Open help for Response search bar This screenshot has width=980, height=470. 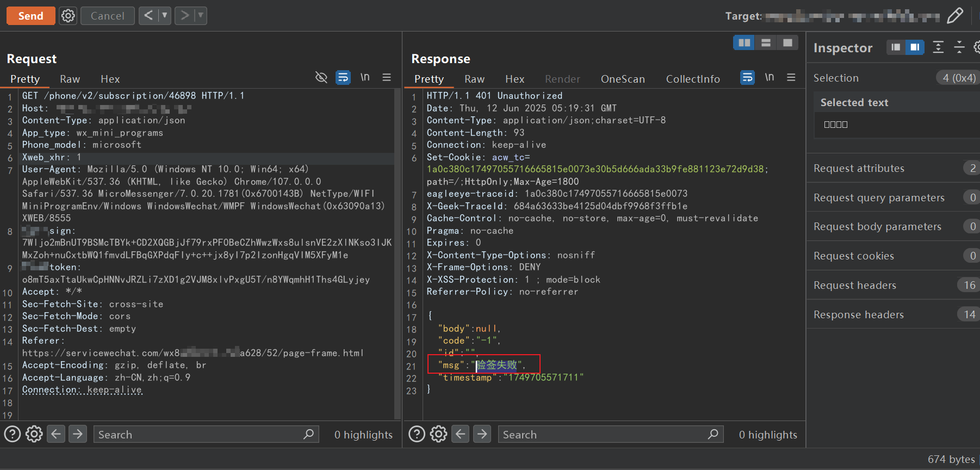tap(417, 434)
